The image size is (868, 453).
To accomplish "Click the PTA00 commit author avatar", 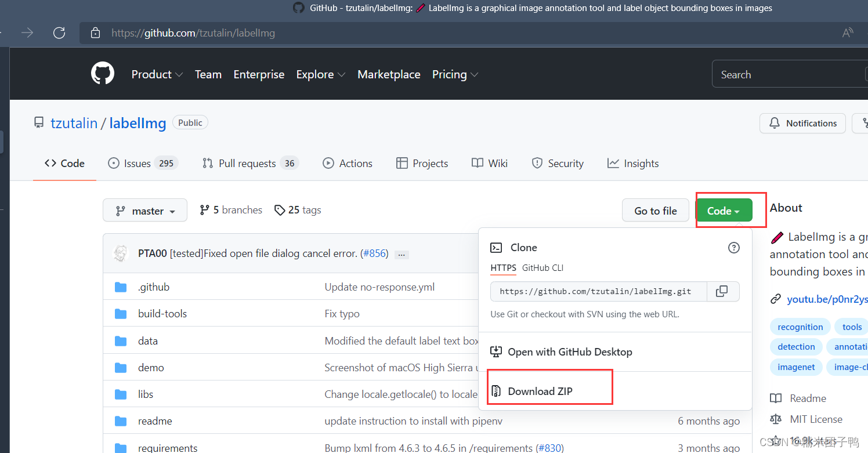I will pyautogui.click(x=120, y=253).
